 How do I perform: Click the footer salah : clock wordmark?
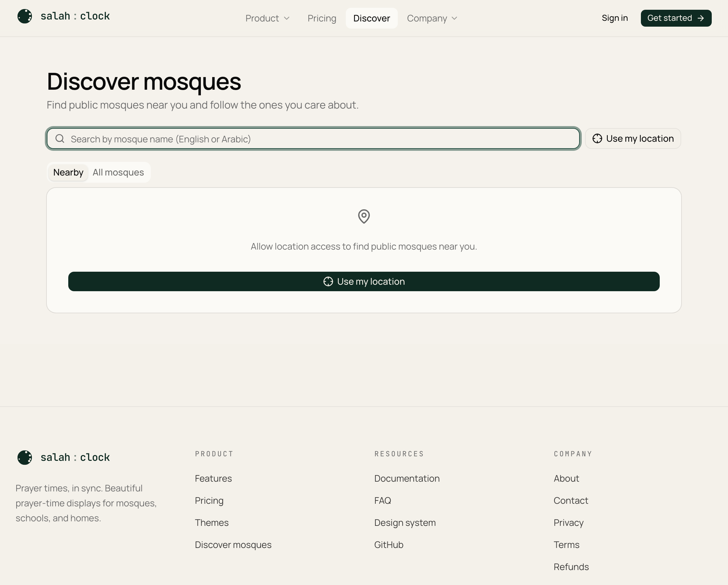point(75,457)
